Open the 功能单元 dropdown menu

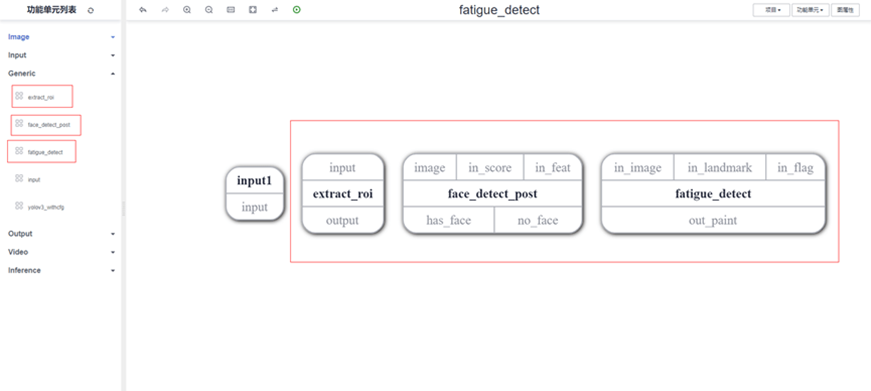click(x=810, y=10)
